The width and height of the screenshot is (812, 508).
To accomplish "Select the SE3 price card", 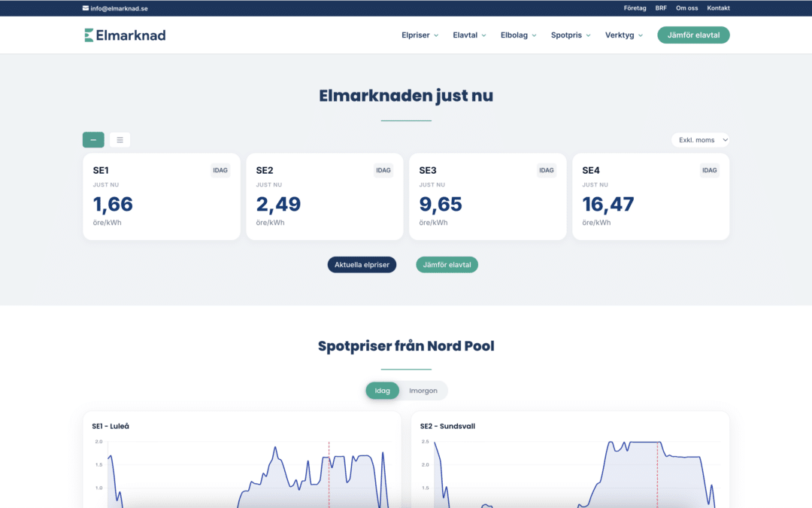I will 487,196.
